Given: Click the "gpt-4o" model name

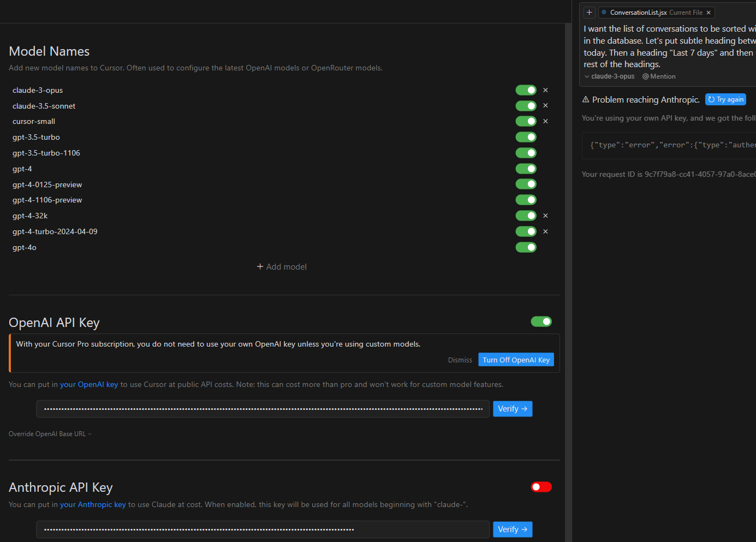Looking at the screenshot, I should click(x=25, y=247).
